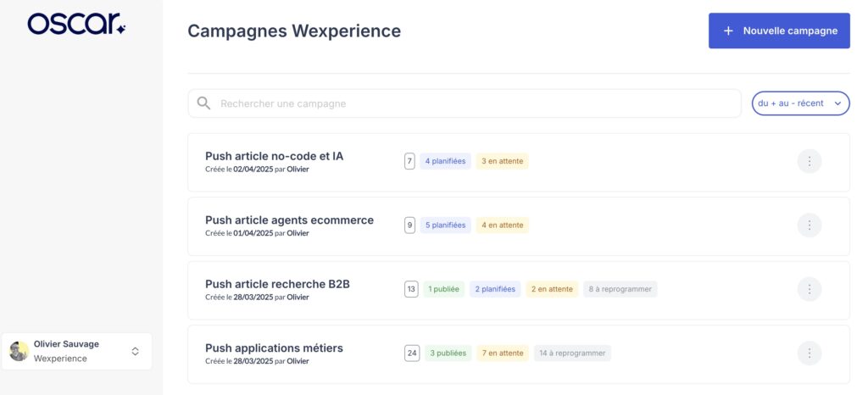Open the sort dropdown du + au - récent
Screen dimensions: 868x395
(x=800, y=103)
